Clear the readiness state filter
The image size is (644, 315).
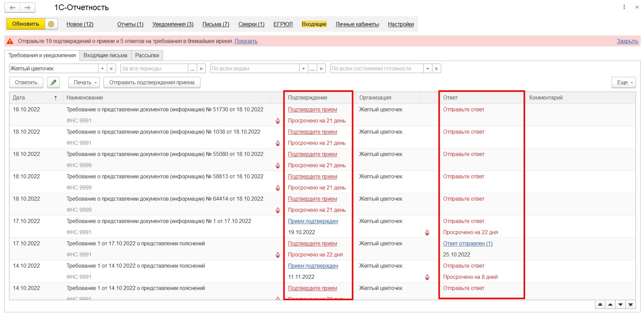coord(436,68)
